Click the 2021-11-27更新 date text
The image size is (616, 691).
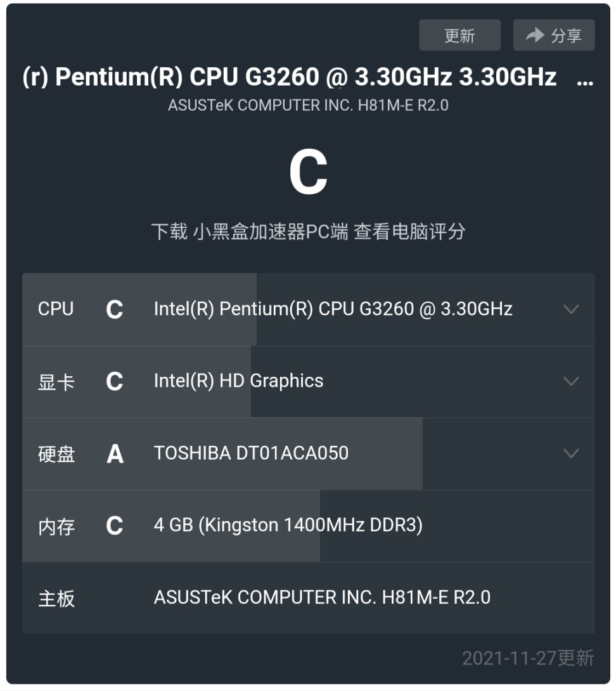(528, 658)
